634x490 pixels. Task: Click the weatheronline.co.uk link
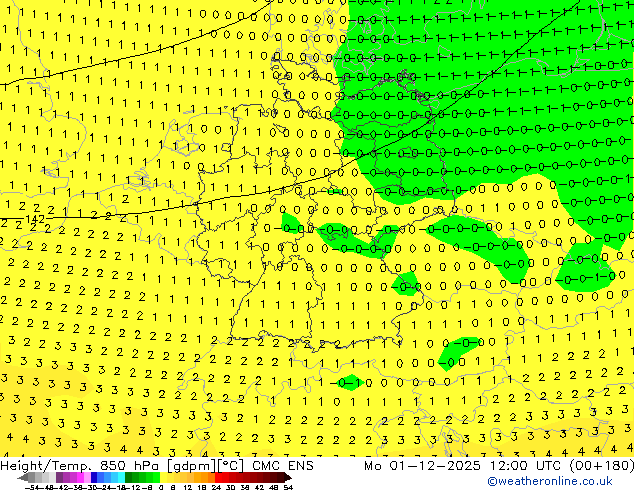tap(550, 481)
